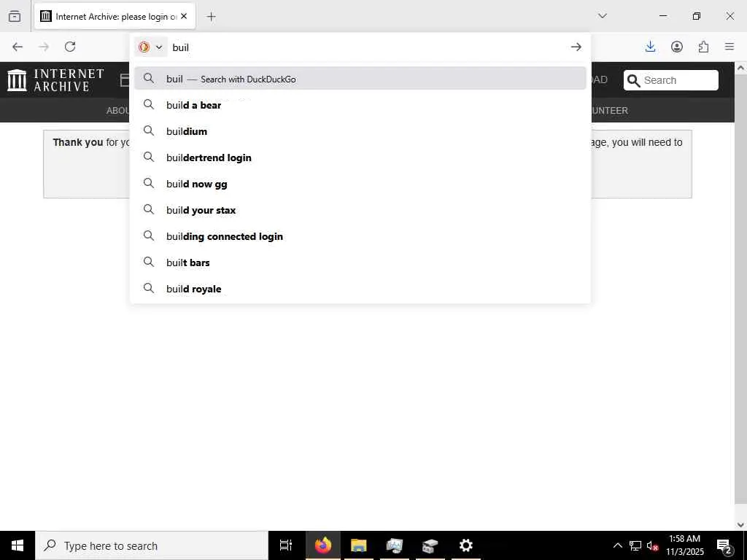The height and width of the screenshot is (560, 747).
Task: Open the Firefox application menu
Action: [x=729, y=47]
